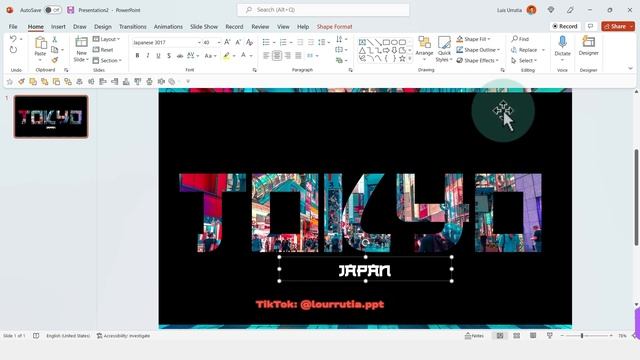640x360 pixels.
Task: Select the JAPAN text box
Action: [x=365, y=269]
